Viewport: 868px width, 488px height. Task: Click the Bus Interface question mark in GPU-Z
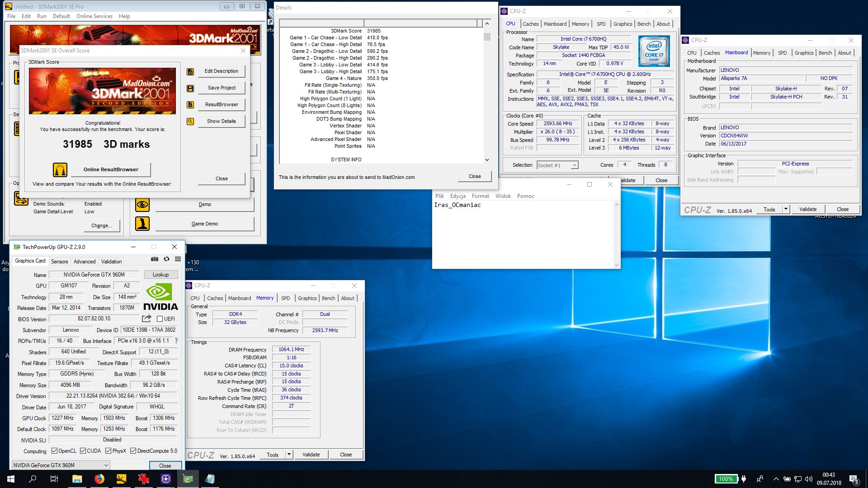click(176, 341)
